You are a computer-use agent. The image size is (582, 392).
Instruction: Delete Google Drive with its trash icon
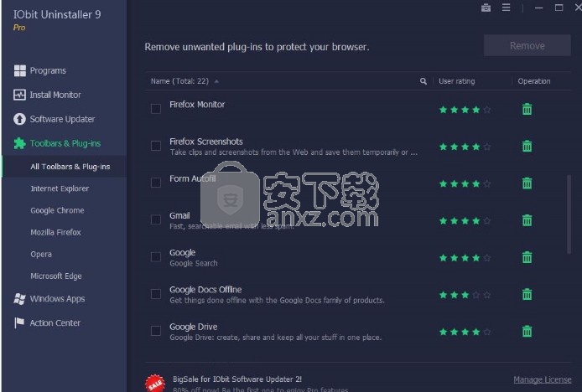tap(527, 331)
